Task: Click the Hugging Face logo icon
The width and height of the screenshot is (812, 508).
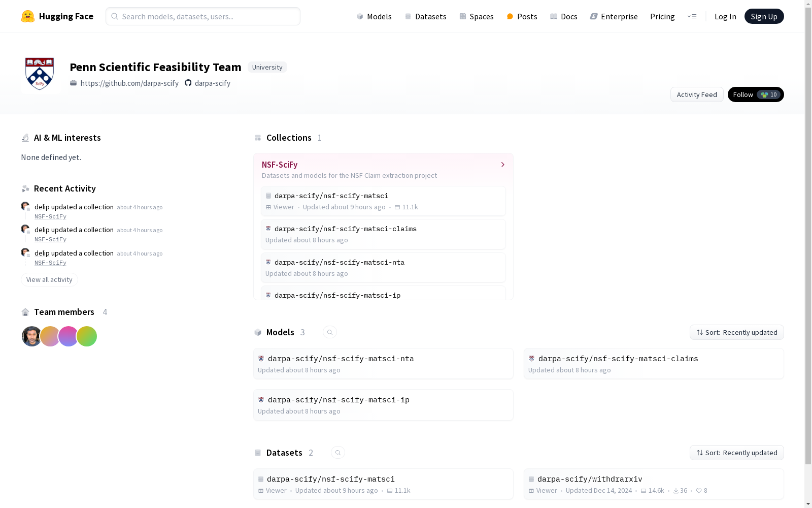Action: tap(28, 16)
